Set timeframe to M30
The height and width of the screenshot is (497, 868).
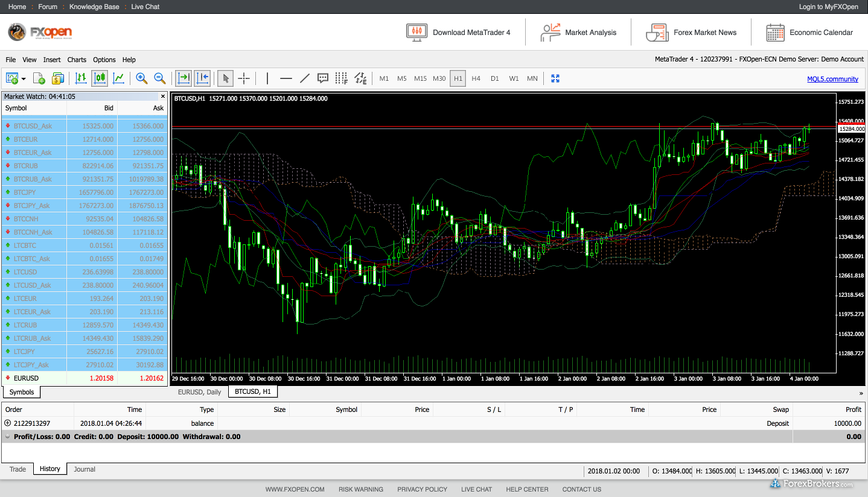click(x=439, y=78)
